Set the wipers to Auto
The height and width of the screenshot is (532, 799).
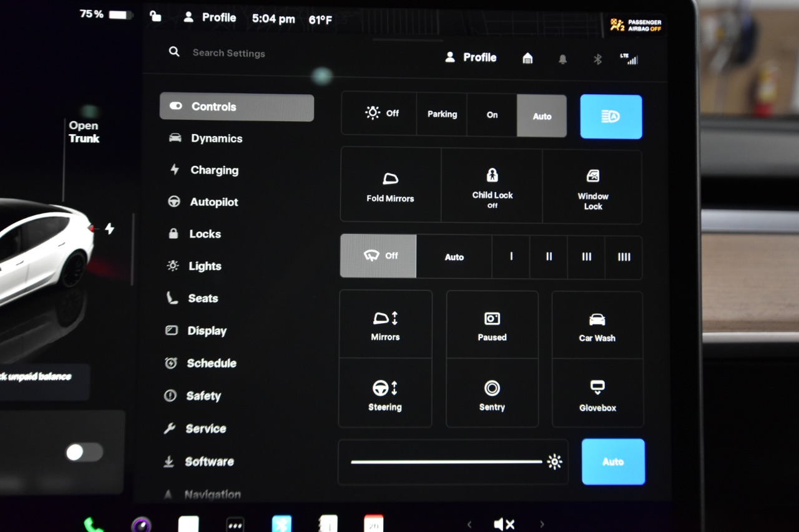[454, 257]
